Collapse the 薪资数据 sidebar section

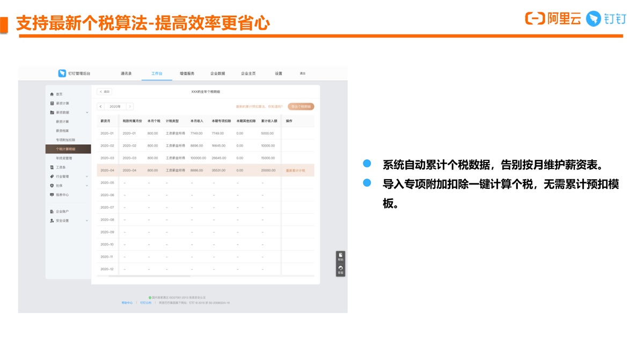(87, 113)
